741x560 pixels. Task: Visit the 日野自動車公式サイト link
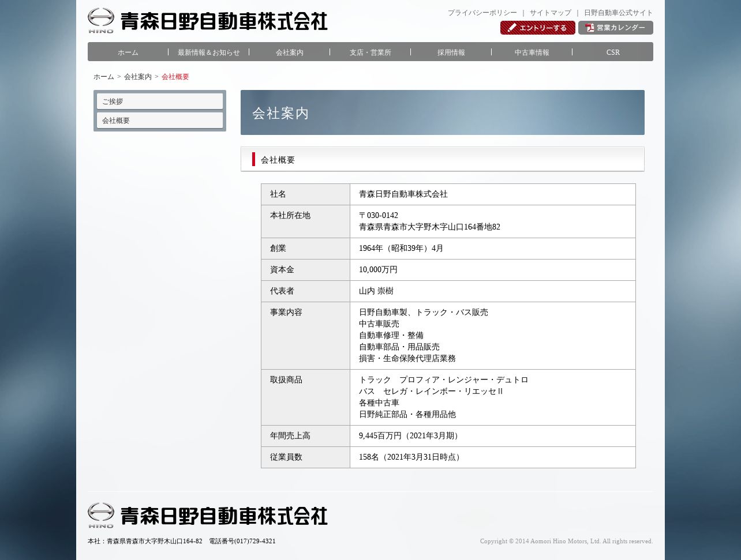tap(619, 13)
